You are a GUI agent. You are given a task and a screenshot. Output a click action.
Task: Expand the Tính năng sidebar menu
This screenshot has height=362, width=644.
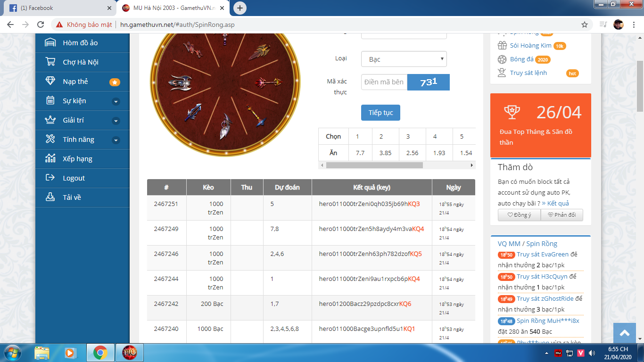pyautogui.click(x=116, y=140)
